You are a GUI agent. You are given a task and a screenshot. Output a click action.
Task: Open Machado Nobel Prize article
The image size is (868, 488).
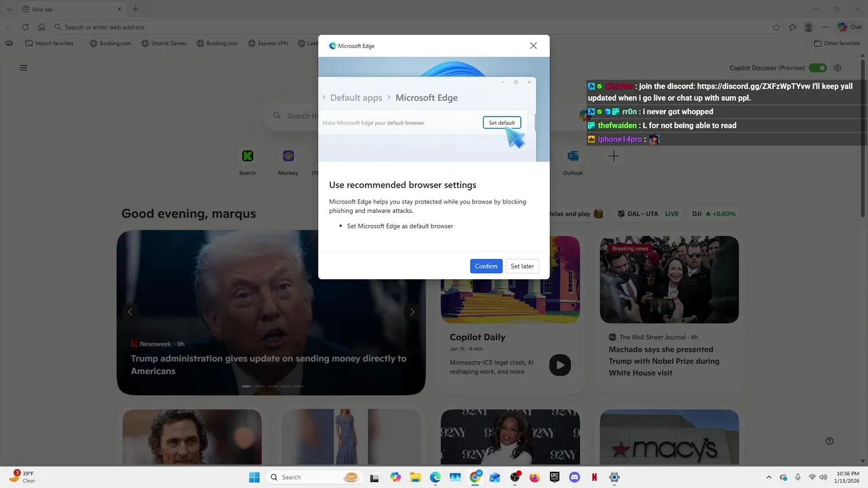(664, 361)
